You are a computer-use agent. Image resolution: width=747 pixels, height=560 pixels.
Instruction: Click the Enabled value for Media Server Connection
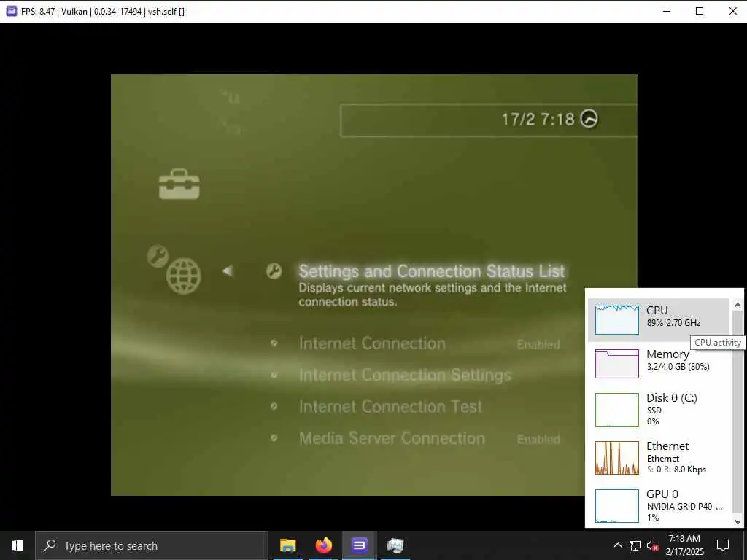[x=538, y=439]
